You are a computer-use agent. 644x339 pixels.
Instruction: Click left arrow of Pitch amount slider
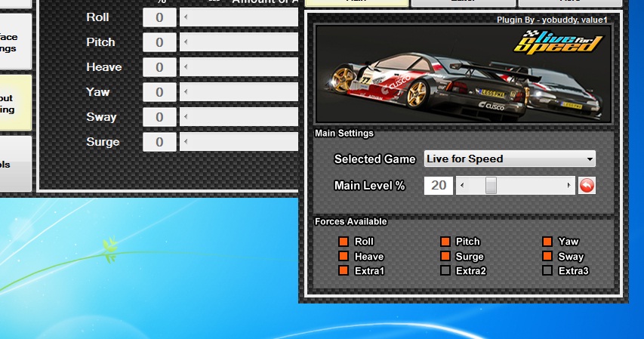coord(186,42)
